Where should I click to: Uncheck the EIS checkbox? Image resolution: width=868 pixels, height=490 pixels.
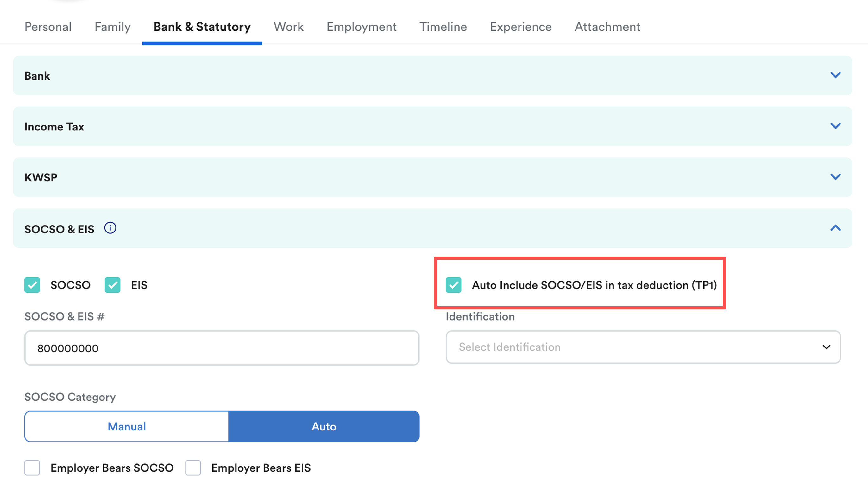tap(113, 285)
